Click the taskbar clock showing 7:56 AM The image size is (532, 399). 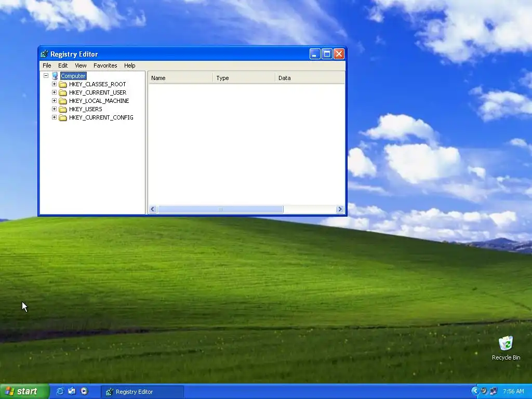(x=513, y=392)
